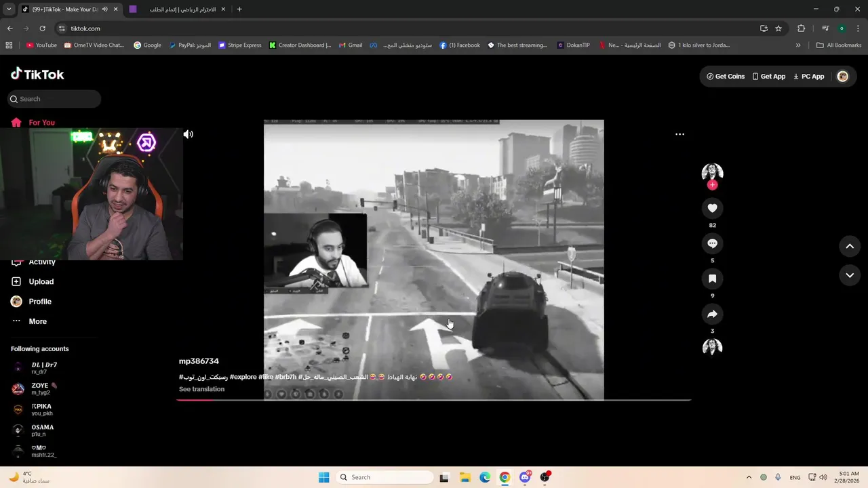Screen dimensions: 868x488
Task: Open Gmail bookmark
Action: [x=351, y=45]
